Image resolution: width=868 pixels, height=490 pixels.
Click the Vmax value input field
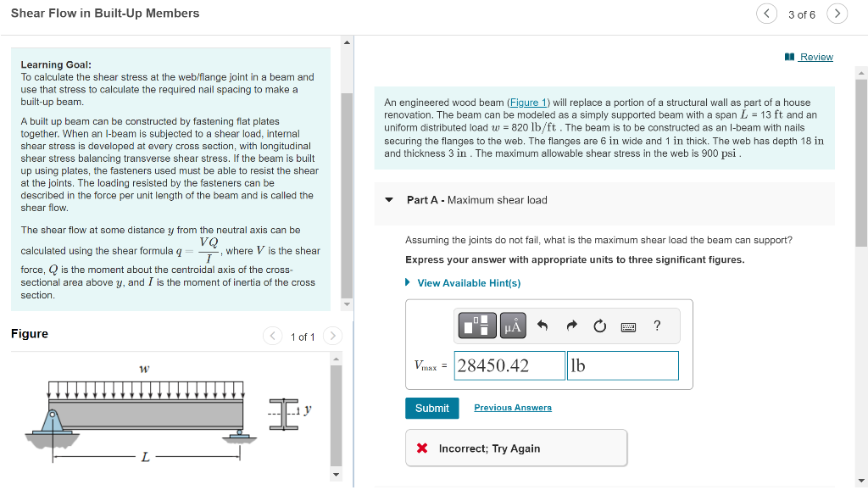[509, 365]
